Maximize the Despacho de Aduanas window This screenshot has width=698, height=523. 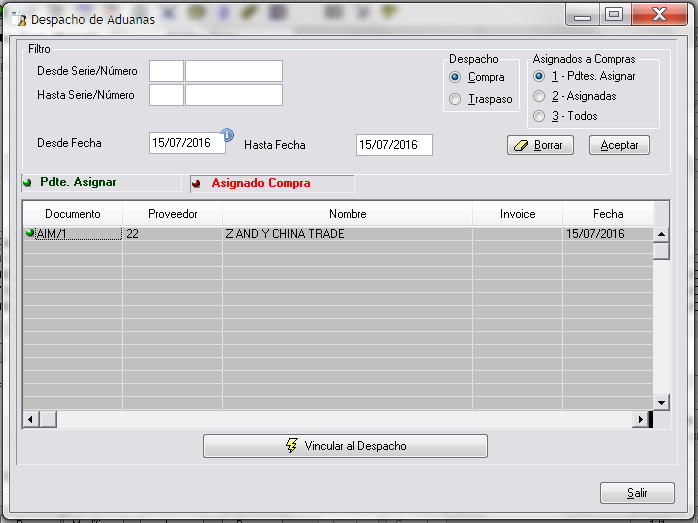(x=614, y=15)
